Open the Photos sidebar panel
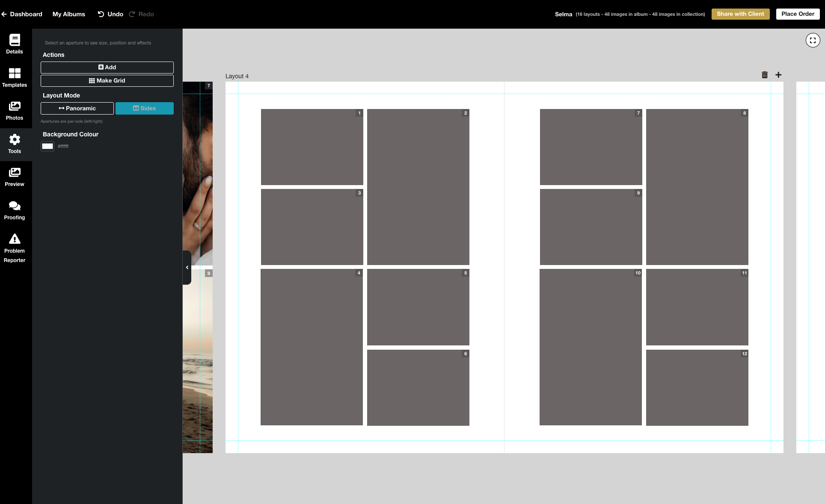This screenshot has width=825, height=504. click(x=15, y=110)
